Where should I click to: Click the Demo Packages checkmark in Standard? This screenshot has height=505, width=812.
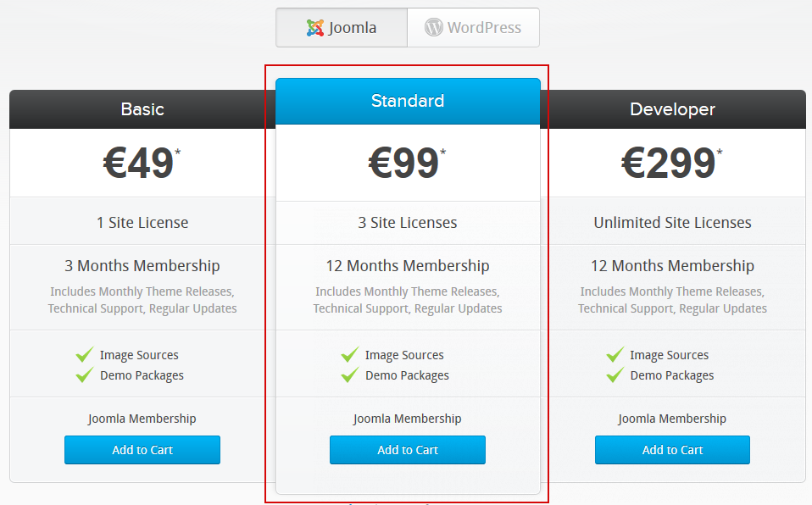pos(349,375)
